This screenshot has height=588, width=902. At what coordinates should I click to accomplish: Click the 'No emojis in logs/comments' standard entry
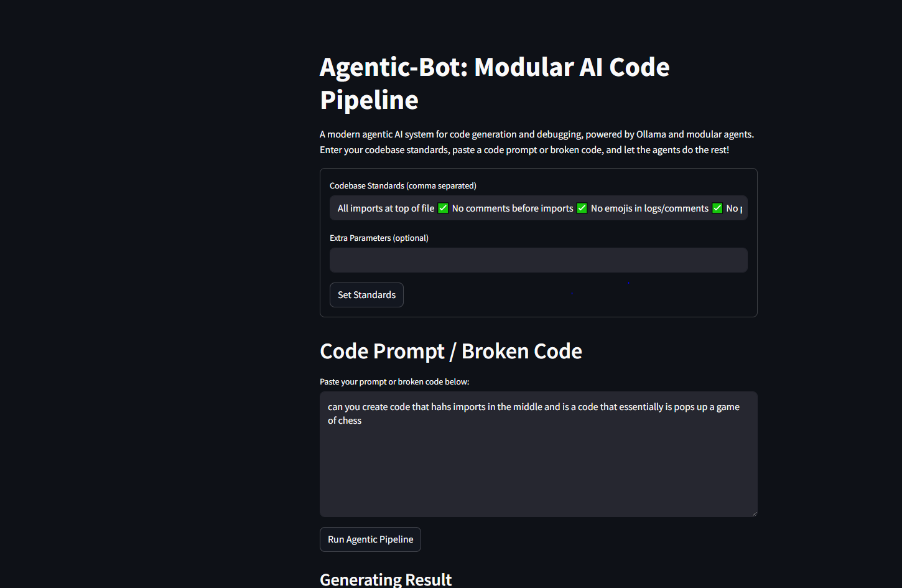(x=649, y=208)
